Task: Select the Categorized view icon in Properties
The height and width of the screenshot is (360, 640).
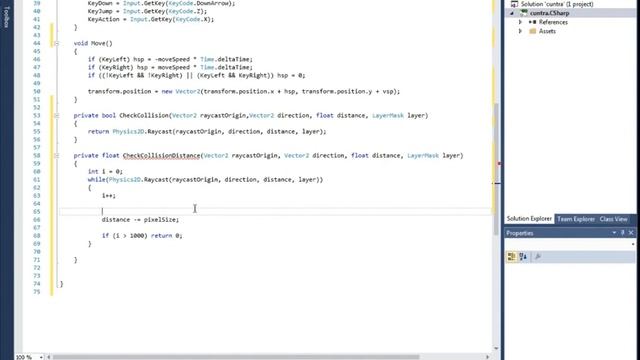Action: tap(511, 256)
